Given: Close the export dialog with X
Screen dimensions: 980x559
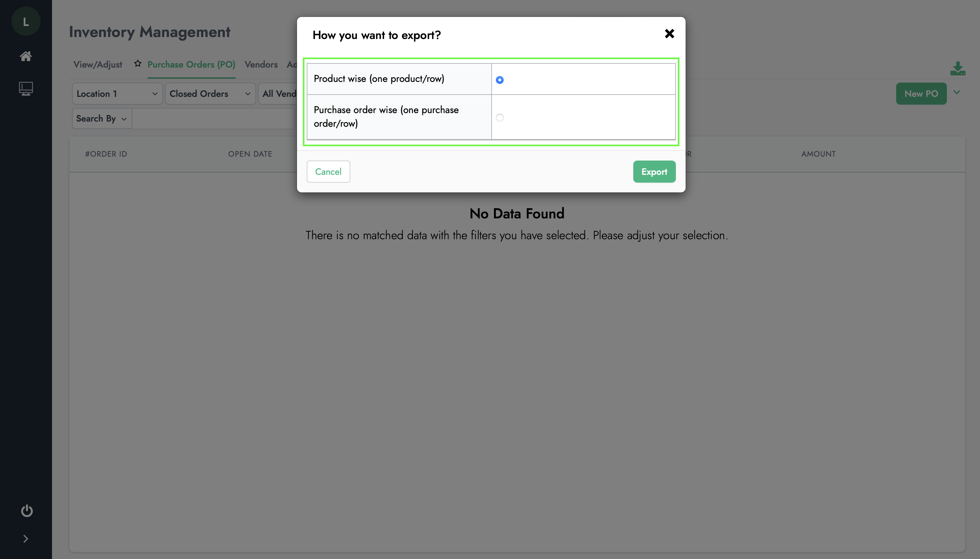Looking at the screenshot, I should click(x=669, y=34).
